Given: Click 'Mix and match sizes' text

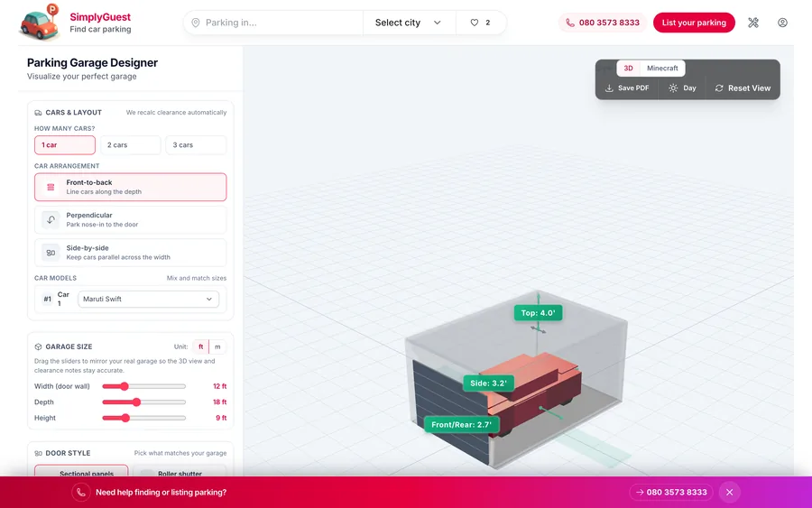Looking at the screenshot, I should [x=197, y=278].
